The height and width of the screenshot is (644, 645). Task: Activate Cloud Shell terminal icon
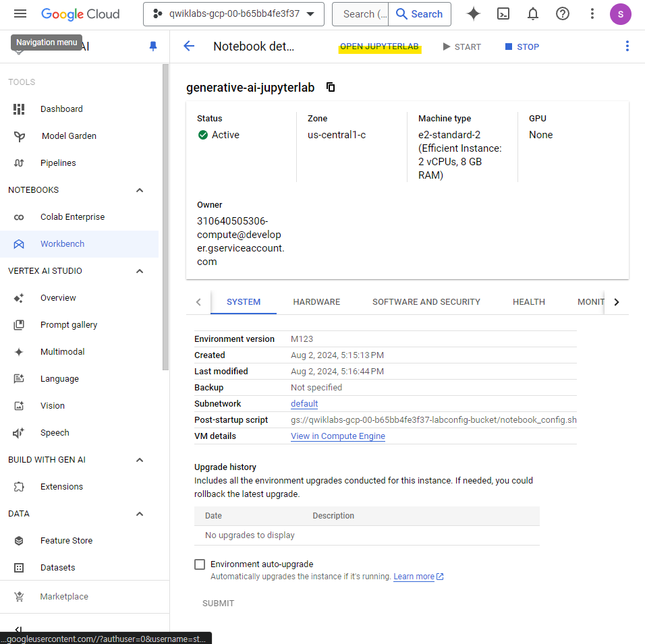tap(503, 14)
